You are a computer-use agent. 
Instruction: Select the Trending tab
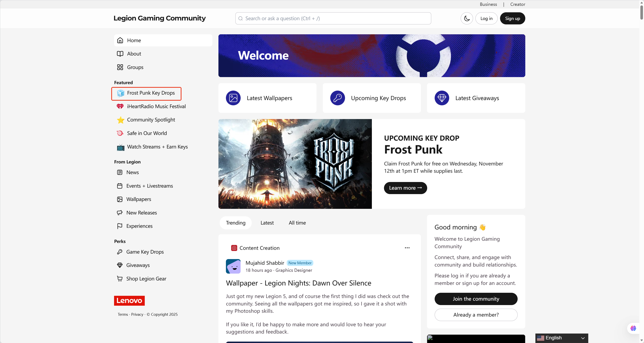coord(236,223)
